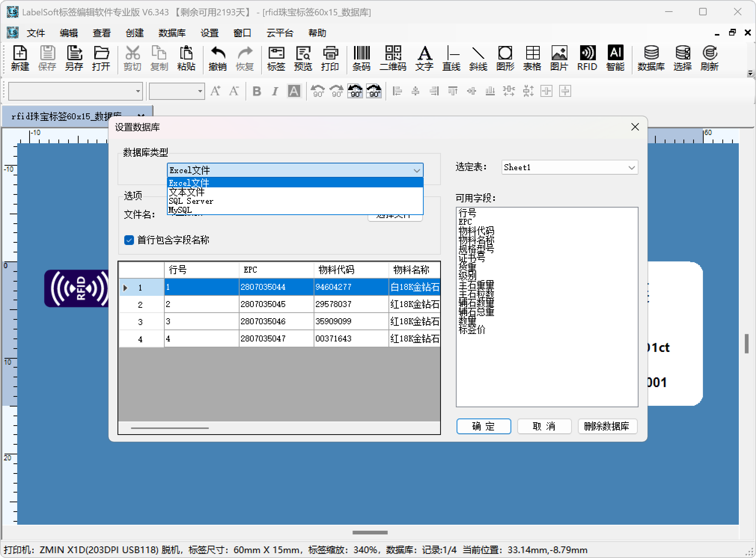Viewport: 756px width, 558px height.
Task: Select the 直线 straight line tool
Action: tap(451, 58)
